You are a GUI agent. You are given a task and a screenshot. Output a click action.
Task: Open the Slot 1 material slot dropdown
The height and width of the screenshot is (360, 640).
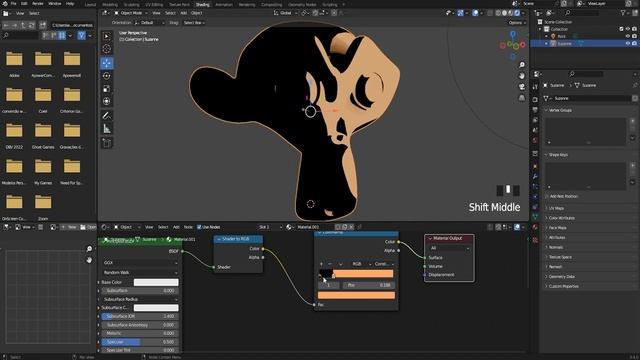(x=270, y=227)
